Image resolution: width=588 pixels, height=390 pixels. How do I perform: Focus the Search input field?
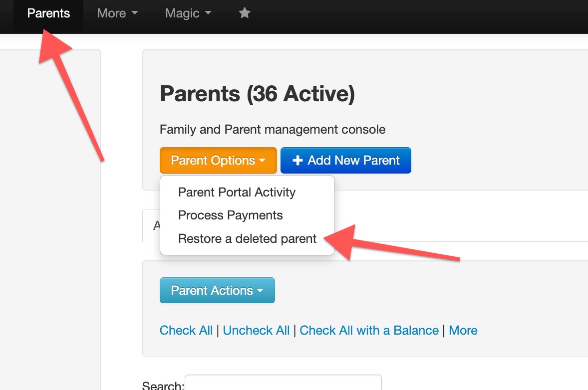click(283, 383)
